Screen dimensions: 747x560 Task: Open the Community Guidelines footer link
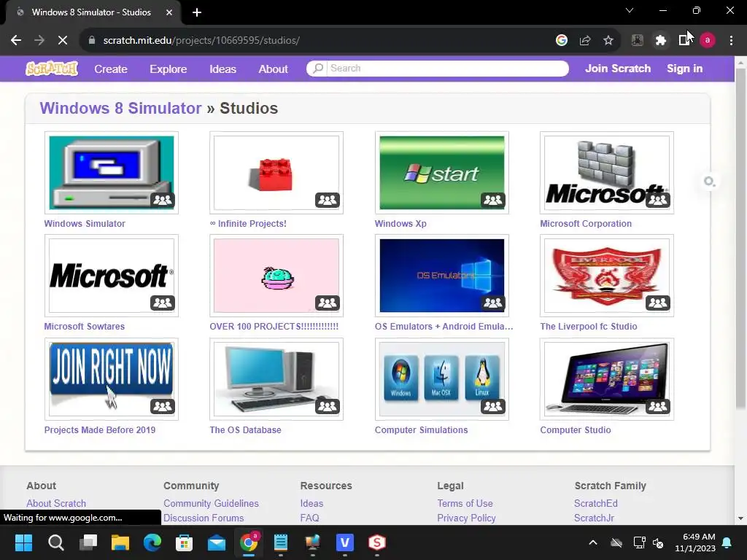(x=211, y=503)
